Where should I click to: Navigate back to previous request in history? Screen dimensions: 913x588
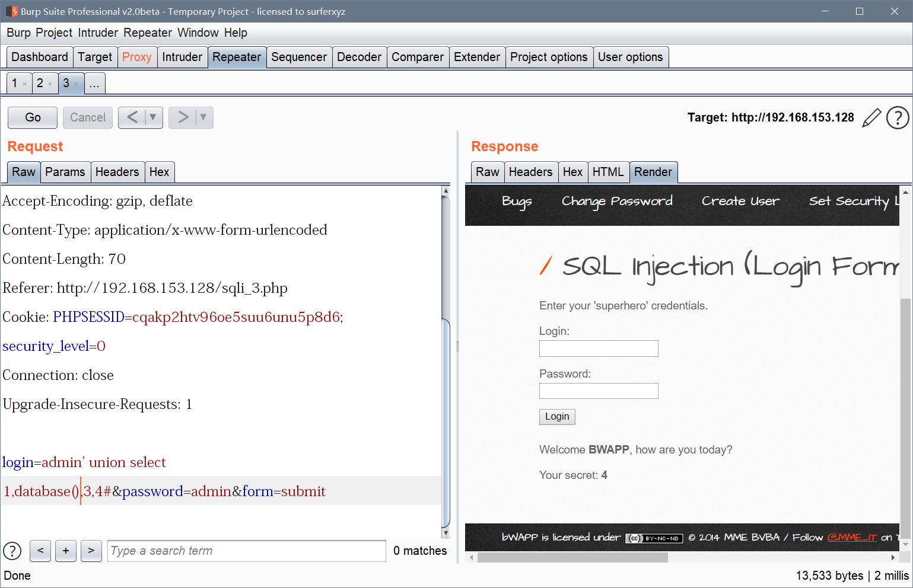[132, 117]
